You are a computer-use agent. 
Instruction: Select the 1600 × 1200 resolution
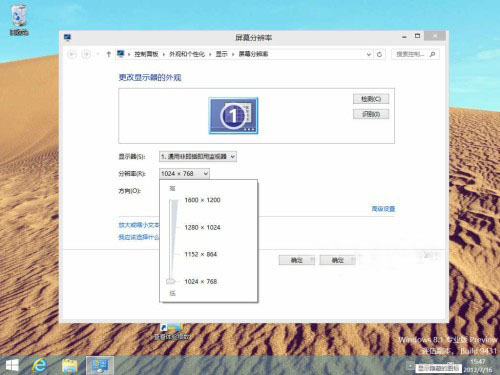[x=202, y=200]
